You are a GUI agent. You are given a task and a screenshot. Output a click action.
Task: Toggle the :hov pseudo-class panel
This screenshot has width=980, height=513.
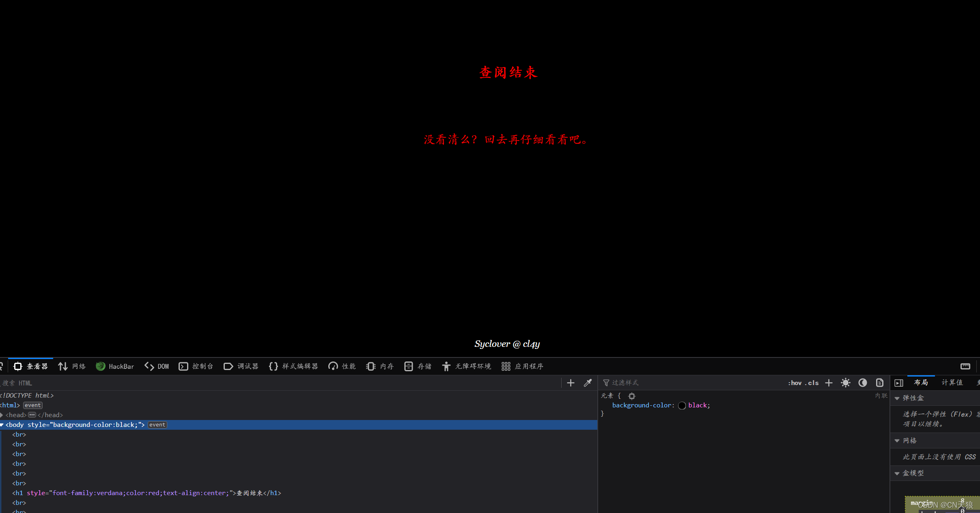point(795,383)
